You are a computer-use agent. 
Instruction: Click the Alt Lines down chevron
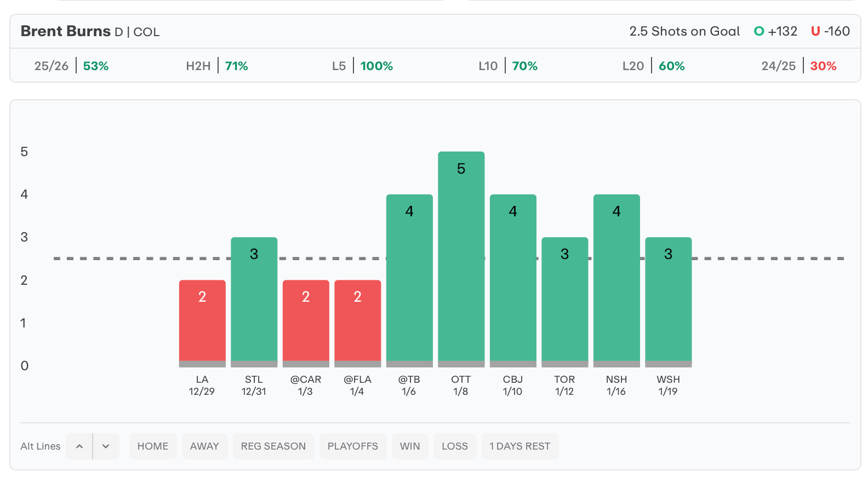click(x=106, y=446)
